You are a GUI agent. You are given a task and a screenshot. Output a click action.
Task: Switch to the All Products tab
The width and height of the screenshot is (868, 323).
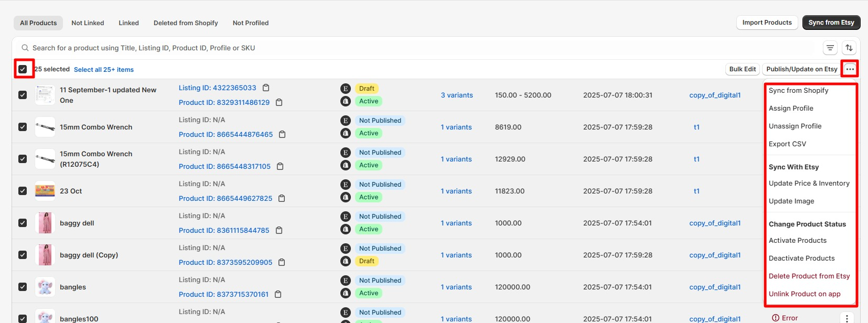point(38,23)
